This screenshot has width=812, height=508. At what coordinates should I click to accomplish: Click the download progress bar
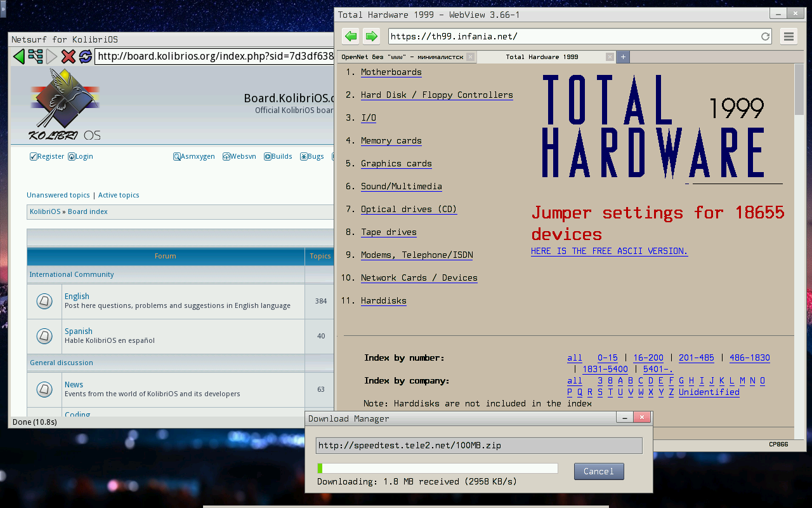[437, 469]
